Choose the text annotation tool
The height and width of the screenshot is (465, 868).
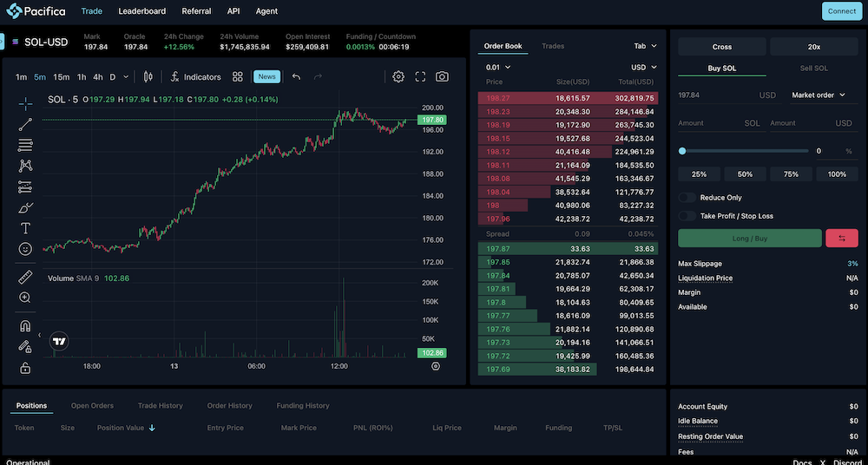tap(25, 228)
